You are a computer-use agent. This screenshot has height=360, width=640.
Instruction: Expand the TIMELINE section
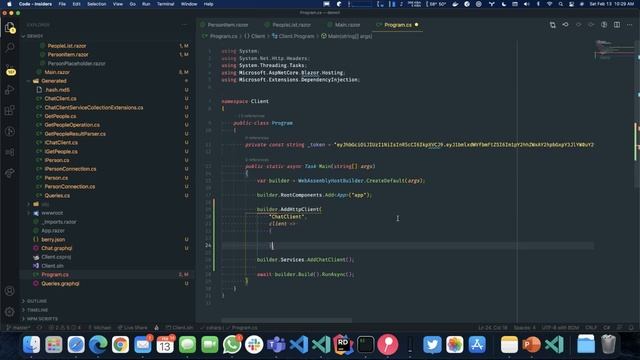[37, 310]
